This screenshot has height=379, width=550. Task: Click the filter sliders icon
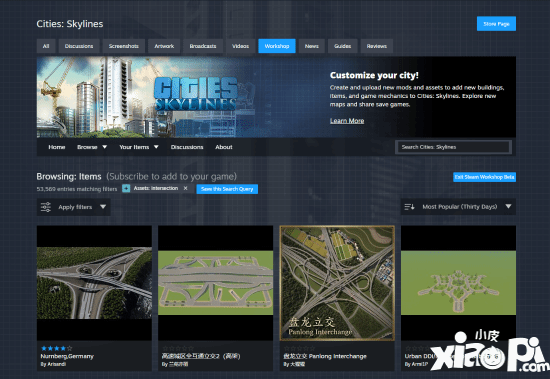(46, 207)
